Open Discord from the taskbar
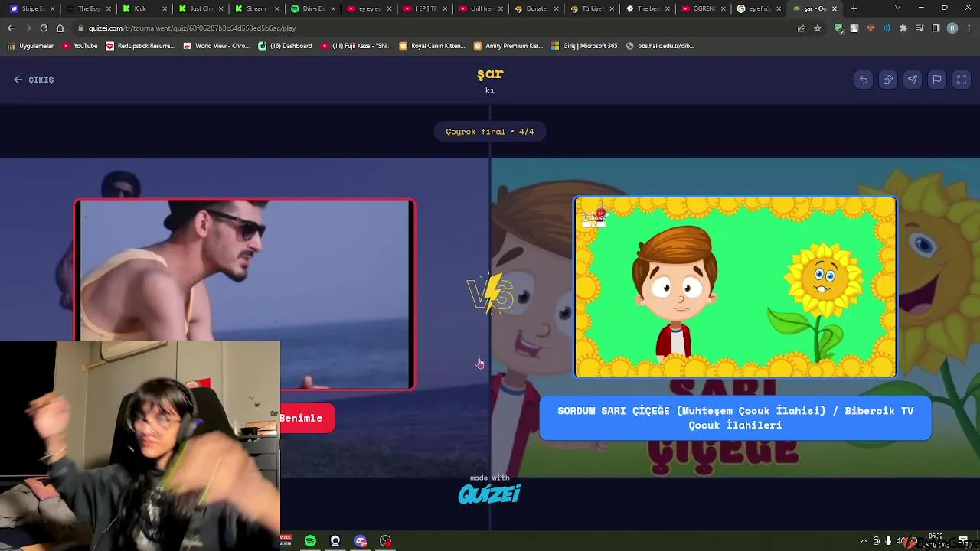The image size is (980, 551). coord(361,541)
